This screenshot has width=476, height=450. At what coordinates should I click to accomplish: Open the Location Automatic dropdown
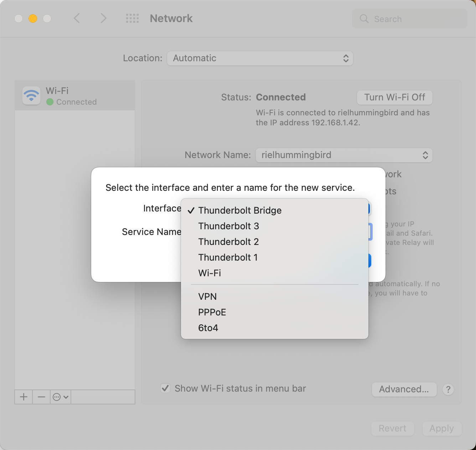click(x=260, y=58)
